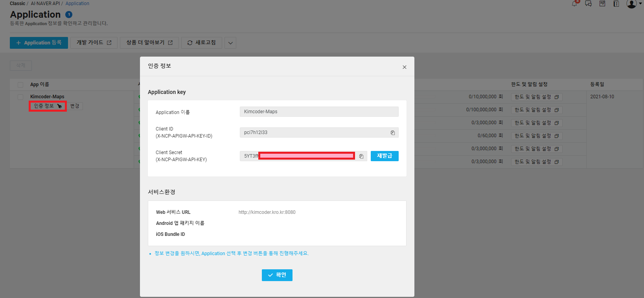Click the Web 서비스 URL http://kimcoder.kro.kr:8080
The height and width of the screenshot is (298, 644).
[267, 212]
